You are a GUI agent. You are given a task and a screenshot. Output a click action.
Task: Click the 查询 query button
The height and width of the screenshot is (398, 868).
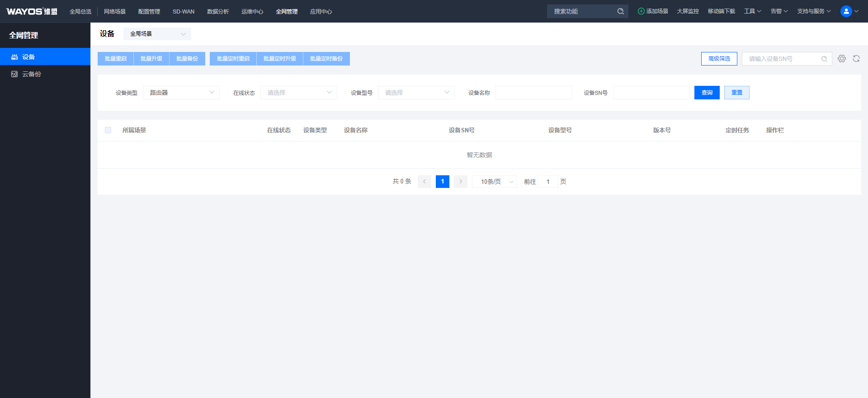707,93
